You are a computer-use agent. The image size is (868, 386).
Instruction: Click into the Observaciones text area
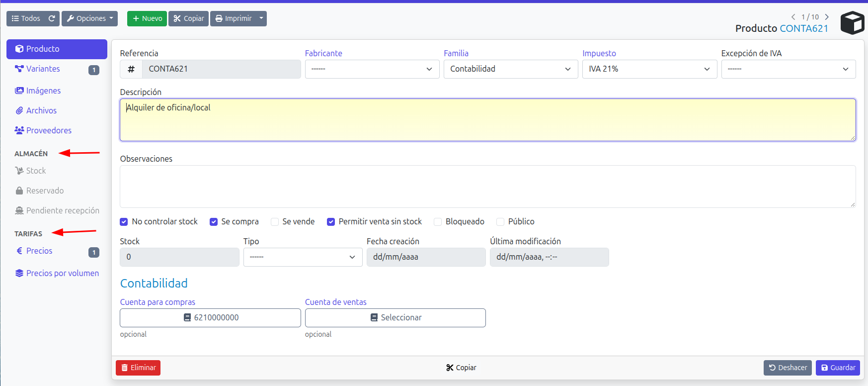click(x=487, y=187)
